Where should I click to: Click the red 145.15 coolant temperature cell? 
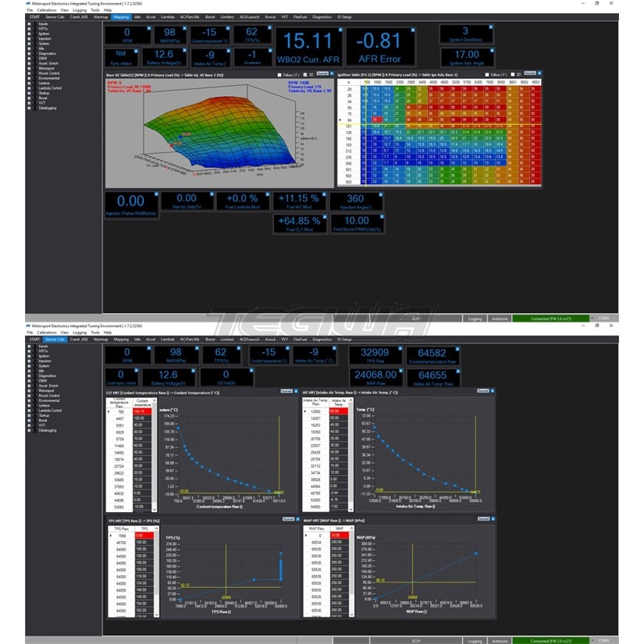(141, 411)
